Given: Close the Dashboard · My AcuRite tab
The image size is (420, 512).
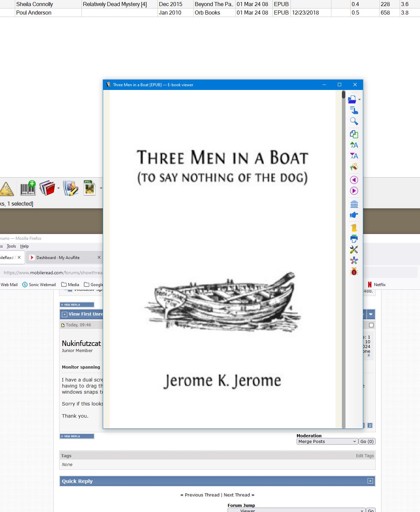Looking at the screenshot, I should click(x=99, y=257).
